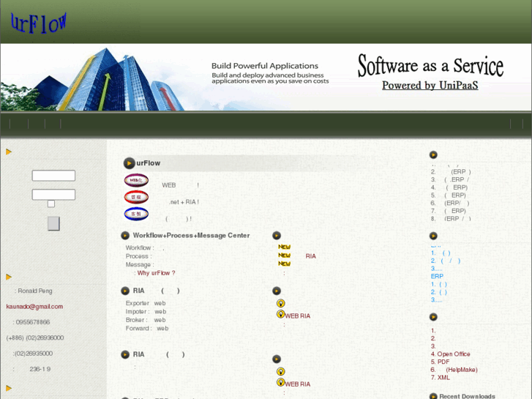This screenshot has width=532, height=399.
Task: Open the (HelpMake) link
Action: point(462,370)
